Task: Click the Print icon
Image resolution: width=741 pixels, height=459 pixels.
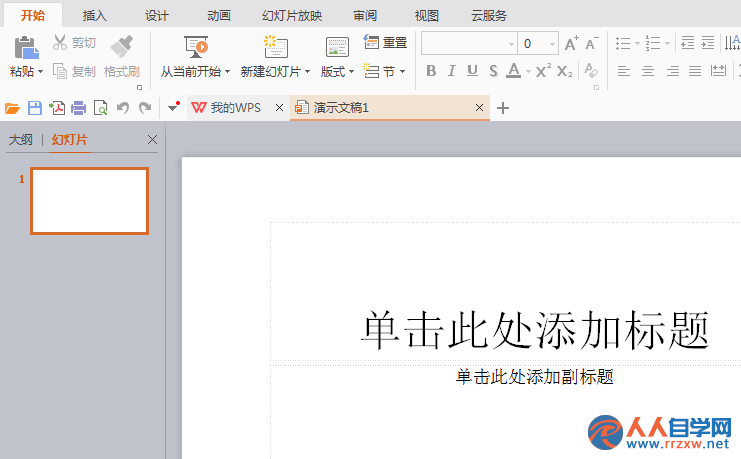Action: click(x=78, y=108)
